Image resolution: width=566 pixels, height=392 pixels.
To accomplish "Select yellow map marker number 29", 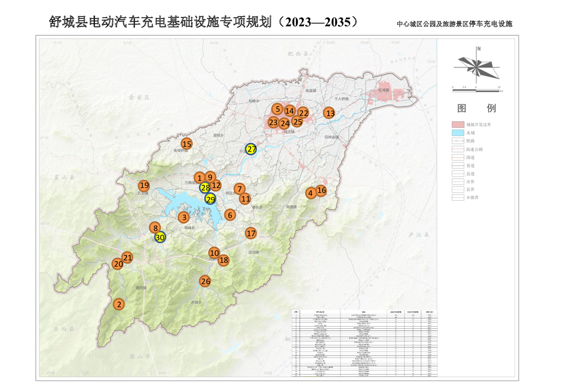I will [x=210, y=199].
